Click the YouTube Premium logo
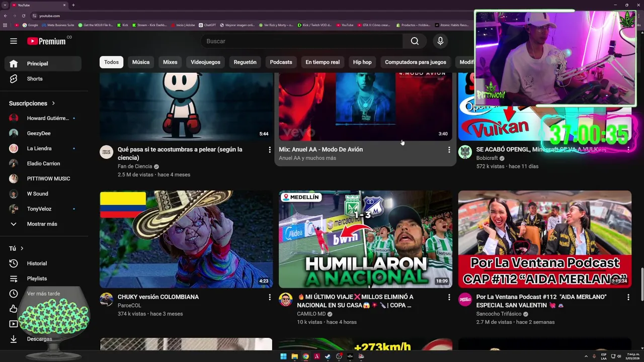 [46, 41]
